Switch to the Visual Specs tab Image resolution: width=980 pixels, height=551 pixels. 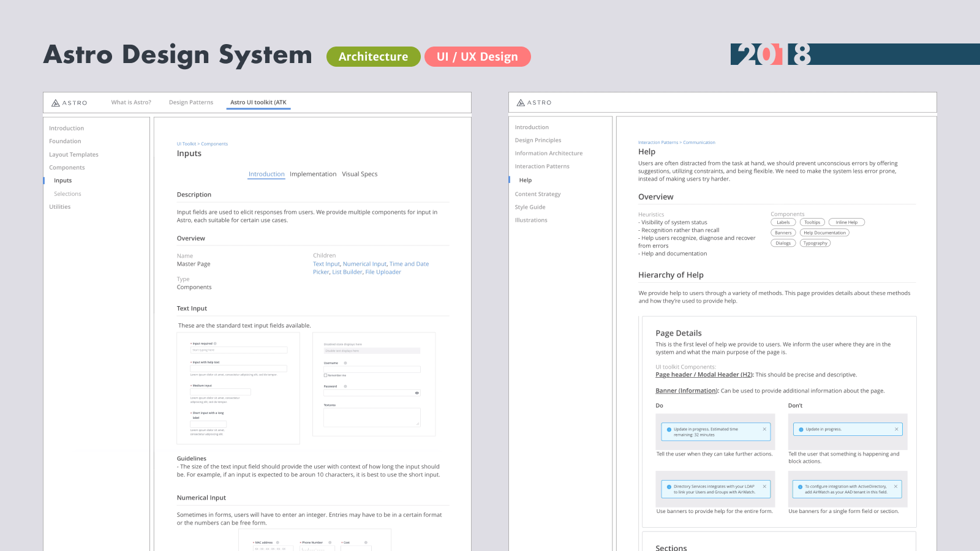tap(360, 174)
